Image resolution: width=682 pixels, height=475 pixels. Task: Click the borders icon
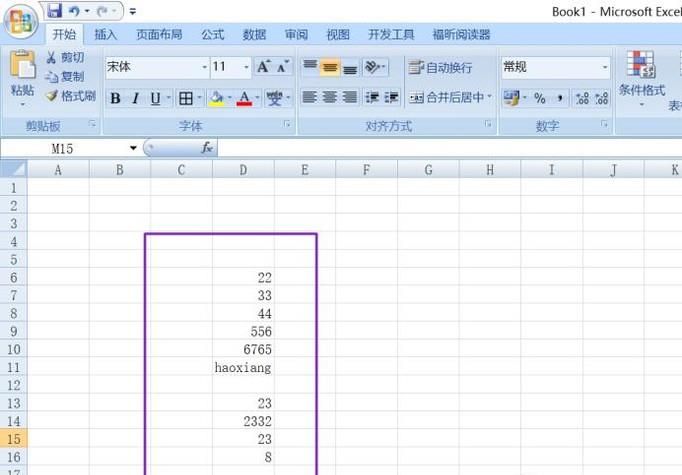coord(185,98)
